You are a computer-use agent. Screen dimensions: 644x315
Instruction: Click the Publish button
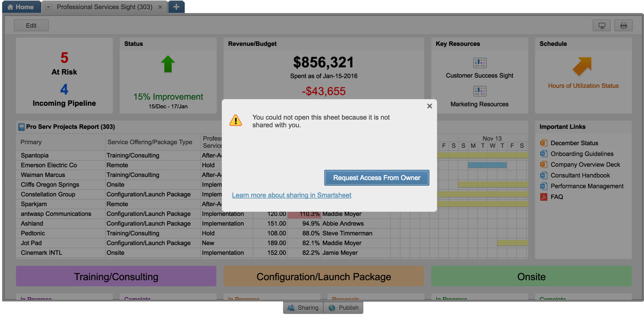tap(344, 308)
